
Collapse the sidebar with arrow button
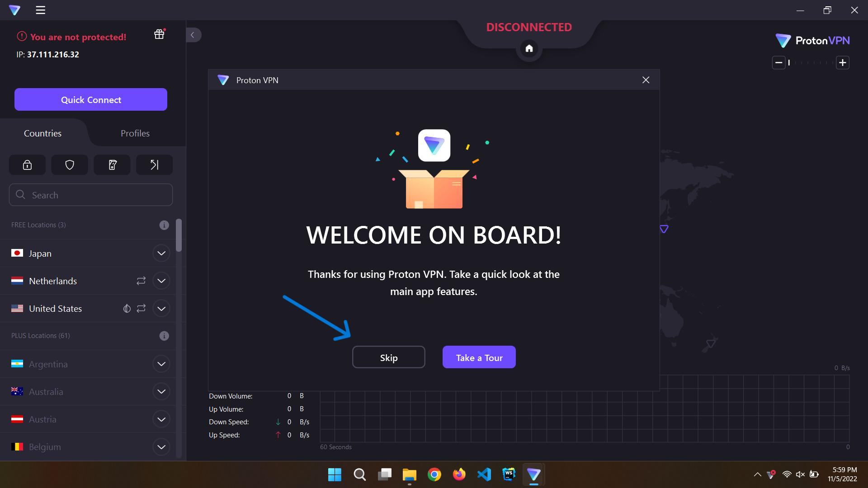[x=193, y=35]
